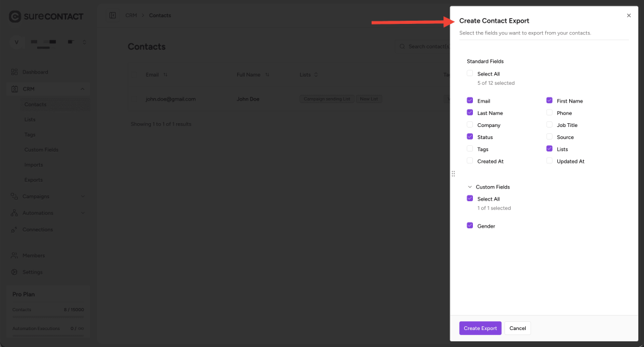This screenshot has width=644, height=347.
Task: Collapse the CRM section chevron
Action: (x=83, y=89)
